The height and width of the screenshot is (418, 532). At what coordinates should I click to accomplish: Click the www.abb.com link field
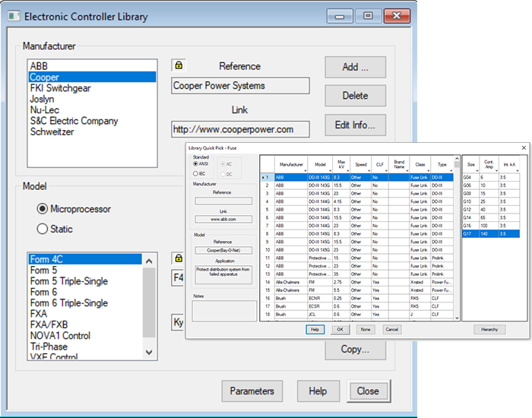(x=223, y=219)
